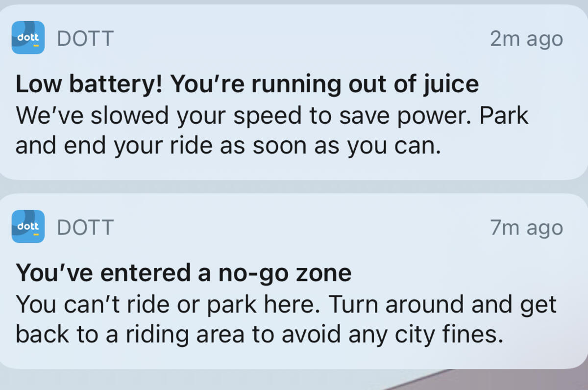Click the blank space right of the low battery headline
Screen dimensions: 588x390
[529, 84]
